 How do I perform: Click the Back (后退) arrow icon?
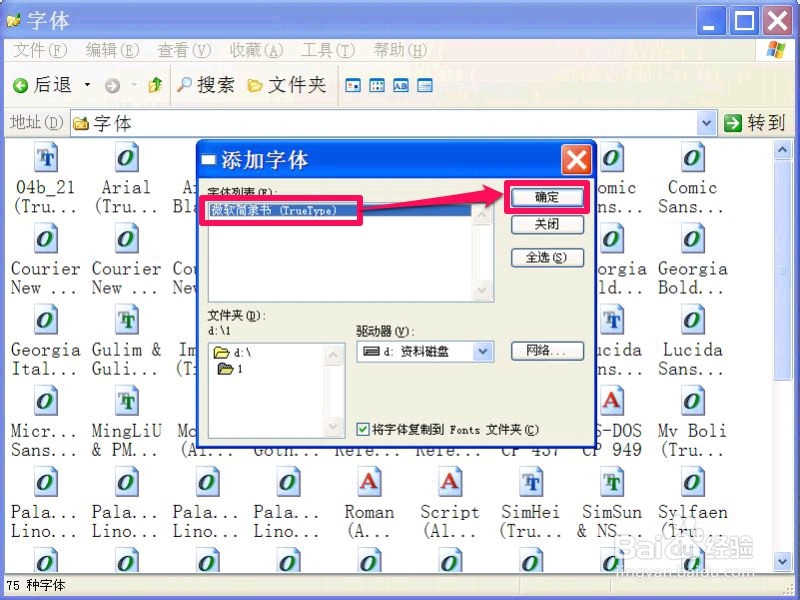pyautogui.click(x=20, y=85)
